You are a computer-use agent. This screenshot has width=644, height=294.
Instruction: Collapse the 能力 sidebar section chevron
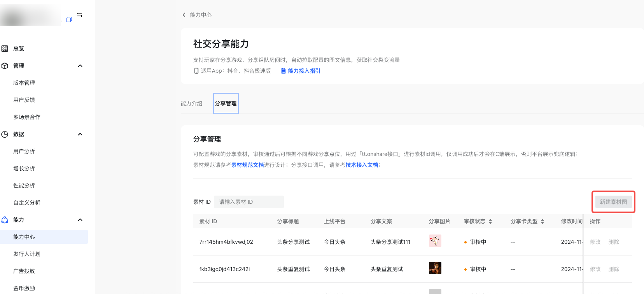pyautogui.click(x=80, y=220)
